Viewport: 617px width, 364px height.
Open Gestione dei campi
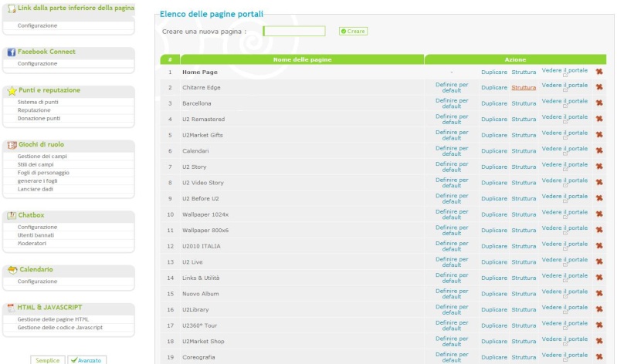coord(42,156)
